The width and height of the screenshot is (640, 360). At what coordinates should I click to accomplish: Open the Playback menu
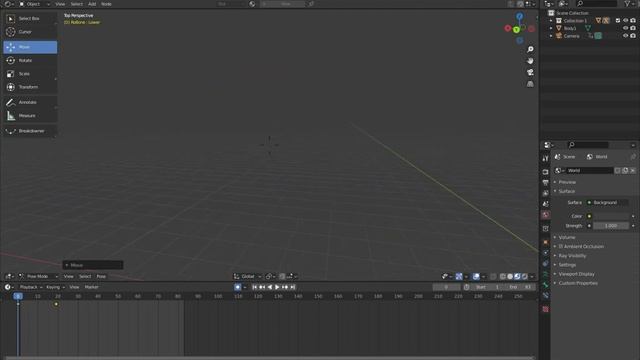pos(31,287)
